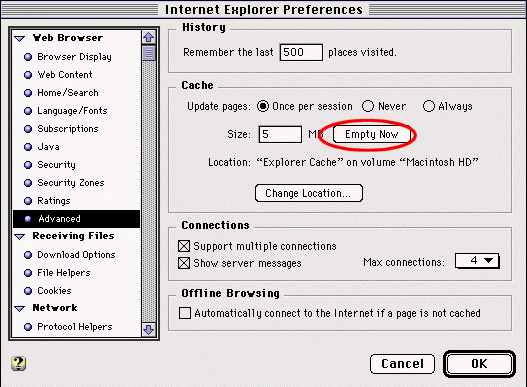Click the bullet icon beside Ratings
The width and height of the screenshot is (527, 387).
(x=28, y=201)
